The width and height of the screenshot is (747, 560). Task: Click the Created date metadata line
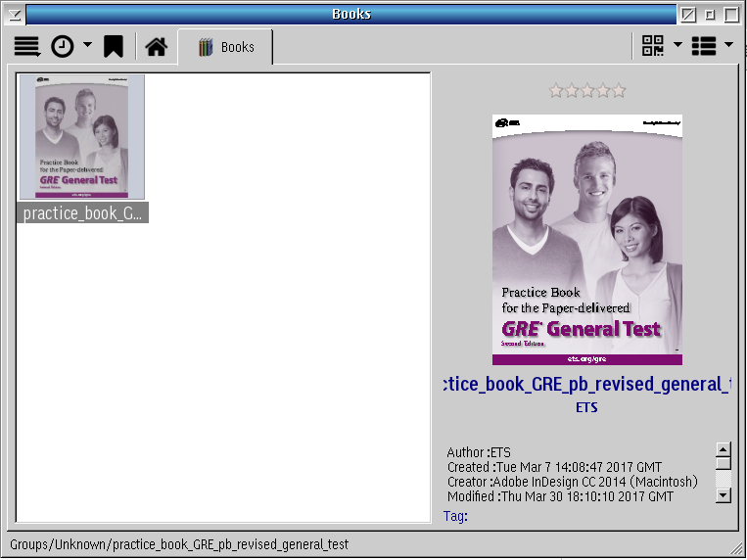coord(554,467)
